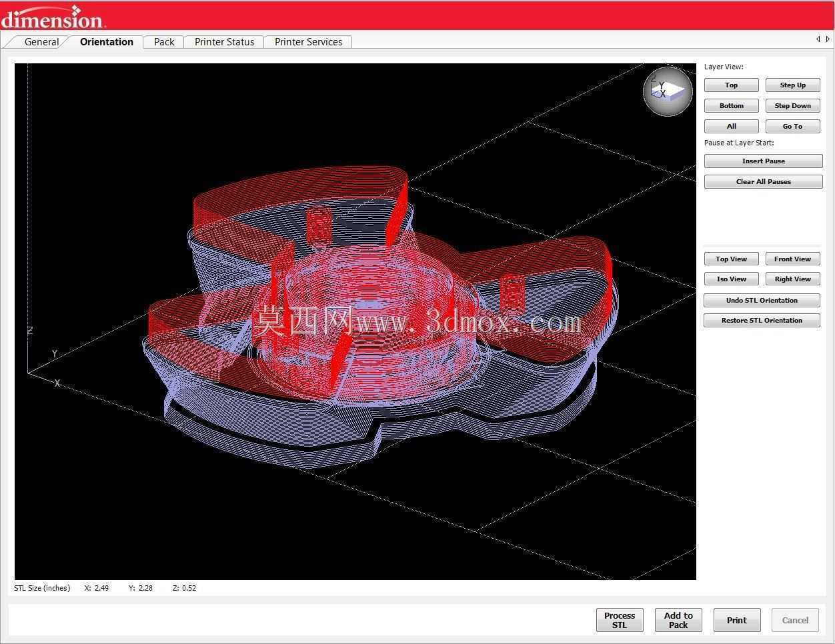Select the Orientation tab
This screenshot has width=835, height=644.
[x=107, y=41]
